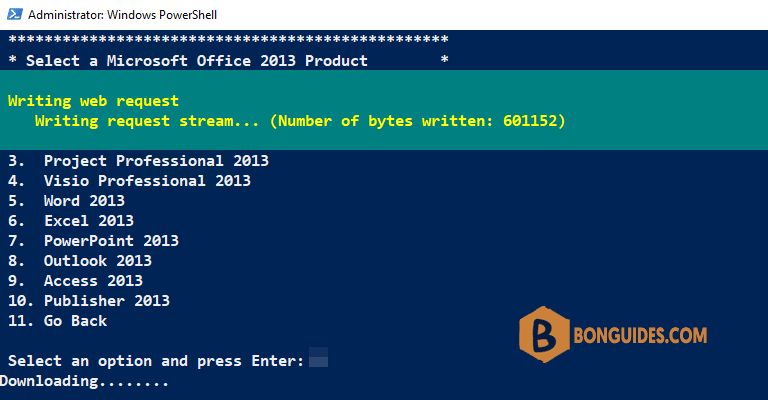Click the "Access 2013" option line

[x=75, y=281]
